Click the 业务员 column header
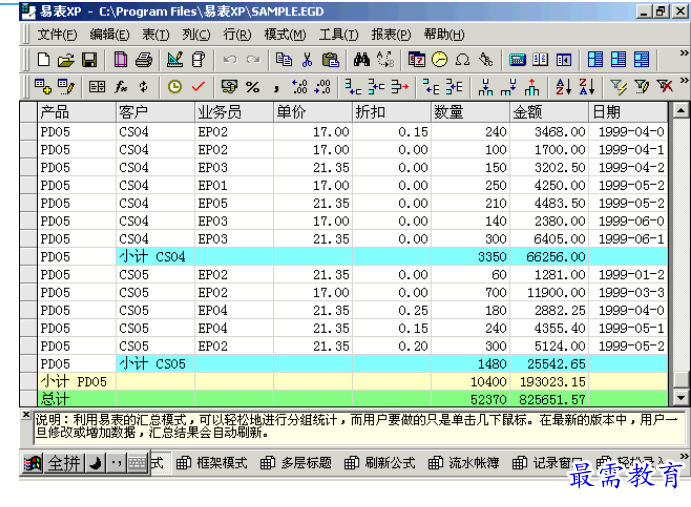Image resolution: width=691 pixels, height=507 pixels. [x=234, y=112]
